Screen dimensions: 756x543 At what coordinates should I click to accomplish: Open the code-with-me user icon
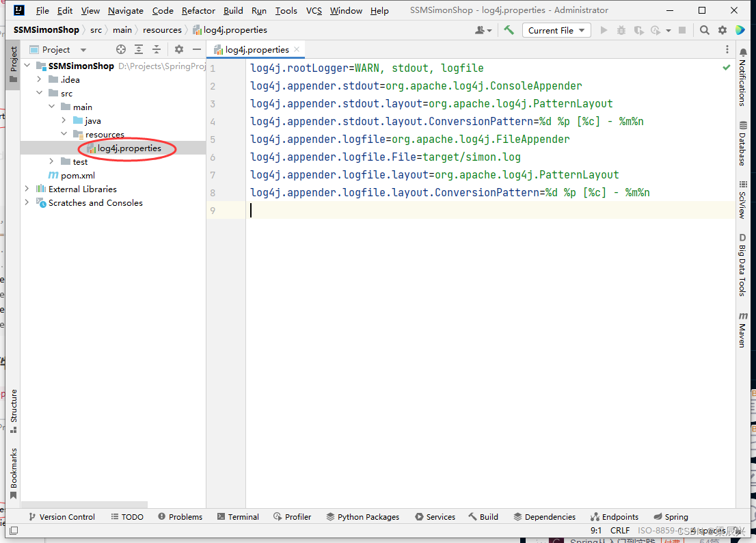point(483,30)
